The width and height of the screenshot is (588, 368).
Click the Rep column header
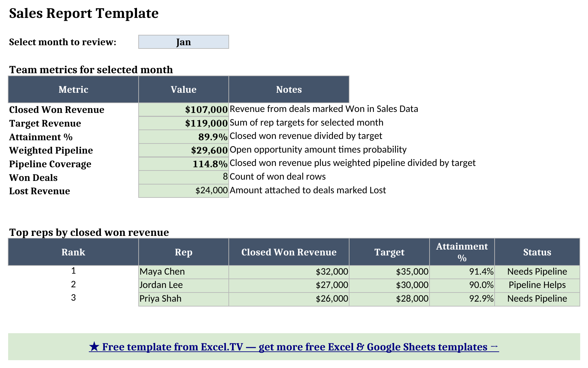[x=184, y=252]
